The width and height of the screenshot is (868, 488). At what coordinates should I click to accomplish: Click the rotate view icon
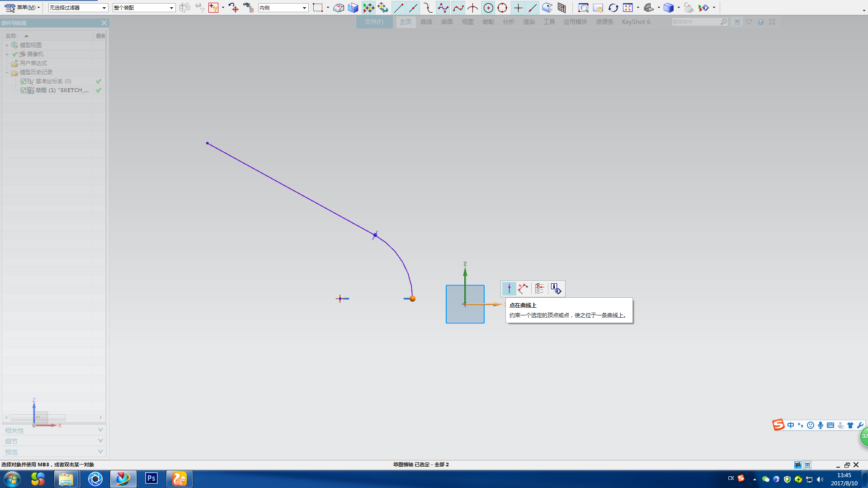[x=613, y=8]
